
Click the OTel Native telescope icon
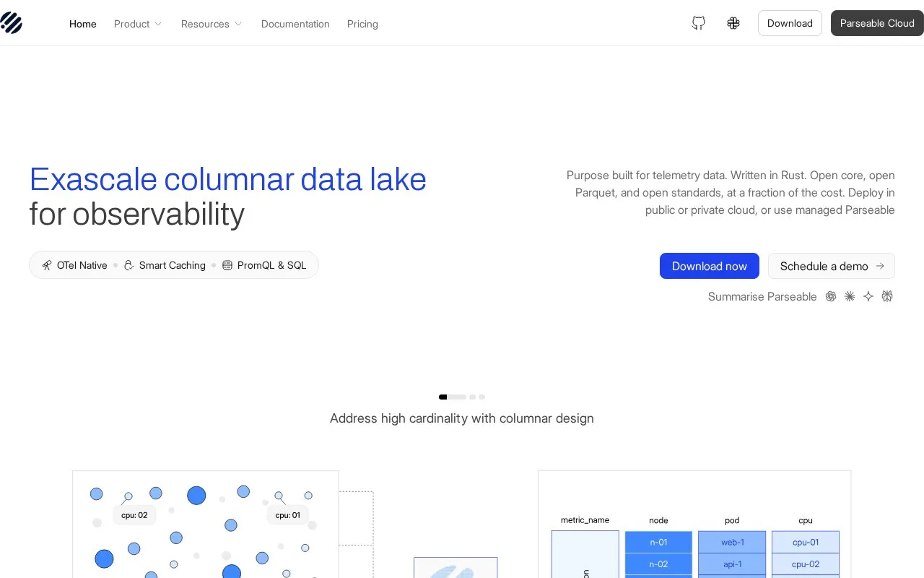coord(47,265)
